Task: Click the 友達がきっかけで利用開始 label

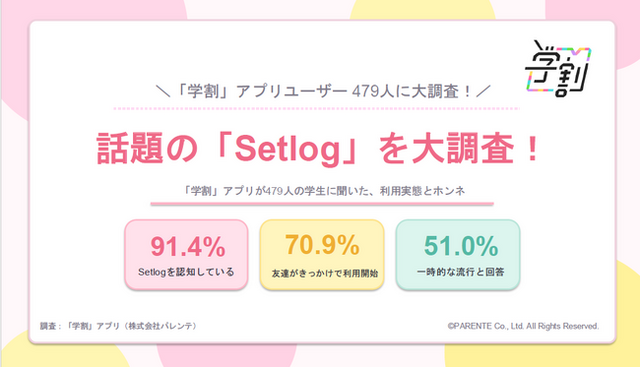Action: click(325, 274)
